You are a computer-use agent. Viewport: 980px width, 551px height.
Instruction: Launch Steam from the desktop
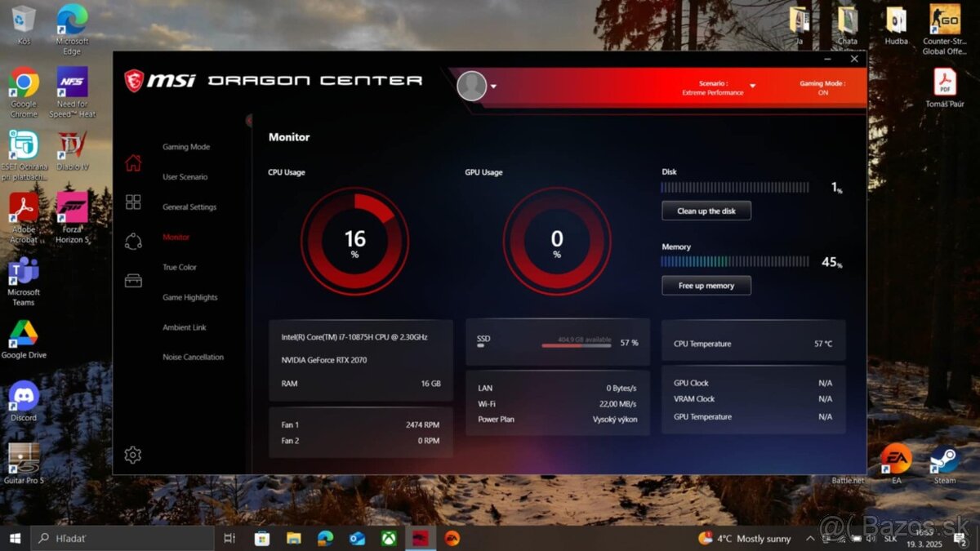(945, 461)
